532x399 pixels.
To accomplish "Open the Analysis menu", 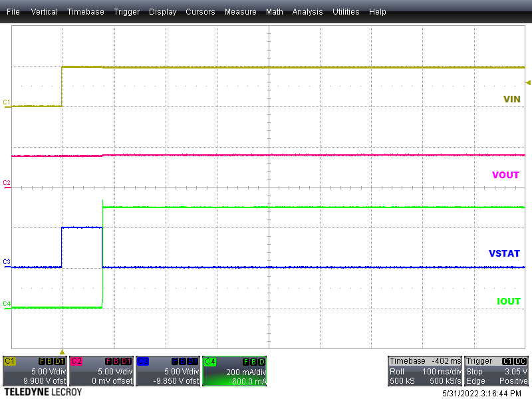I will coord(307,11).
